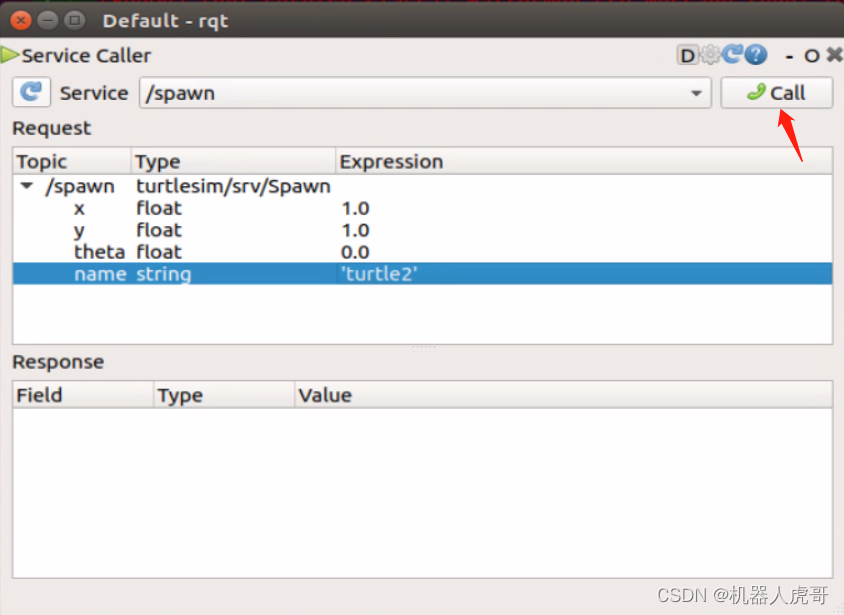Click the Field header in the Response table
The width and height of the screenshot is (844, 615).
36,395
